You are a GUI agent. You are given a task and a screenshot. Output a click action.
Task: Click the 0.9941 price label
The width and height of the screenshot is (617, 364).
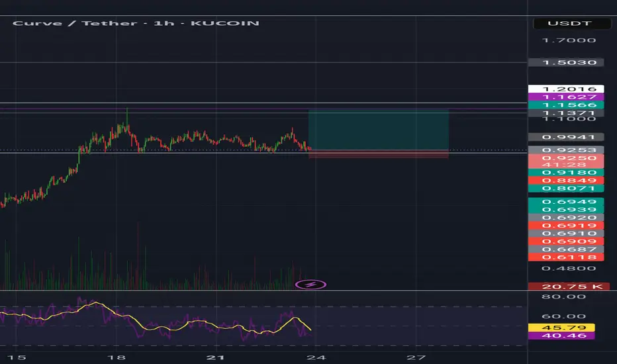[x=566, y=137]
